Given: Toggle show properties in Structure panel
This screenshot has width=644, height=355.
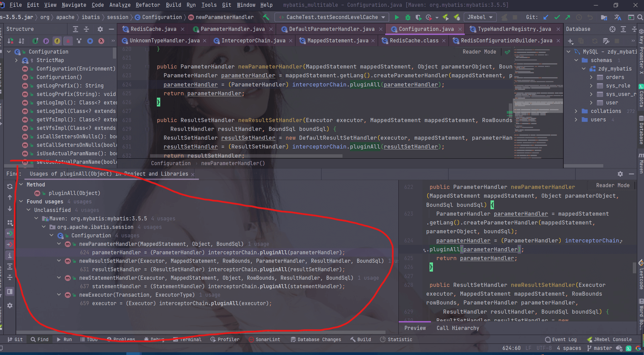Looking at the screenshot, I should (x=46, y=41).
